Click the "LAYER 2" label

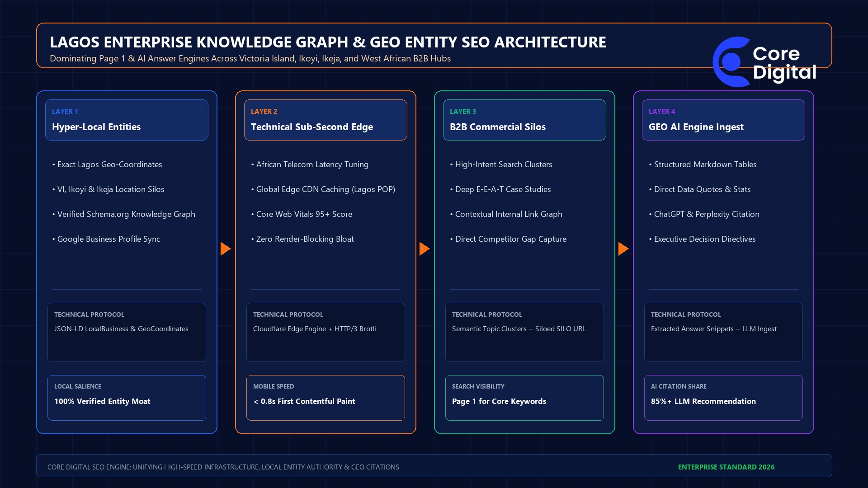pyautogui.click(x=264, y=111)
